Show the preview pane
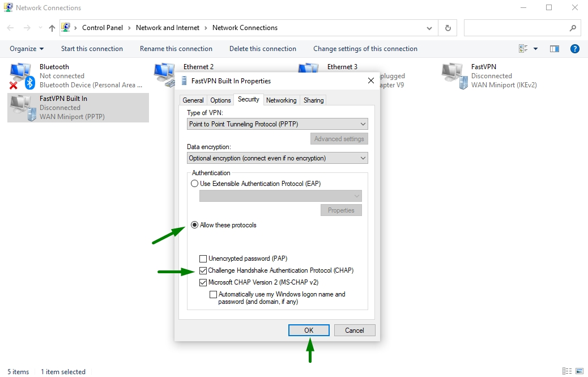588x377 pixels. [x=554, y=49]
